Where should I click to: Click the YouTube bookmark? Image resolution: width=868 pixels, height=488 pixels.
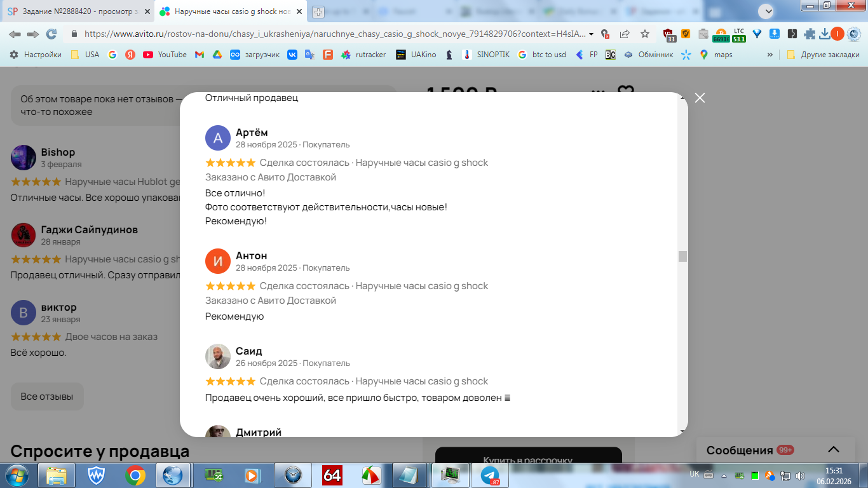165,55
